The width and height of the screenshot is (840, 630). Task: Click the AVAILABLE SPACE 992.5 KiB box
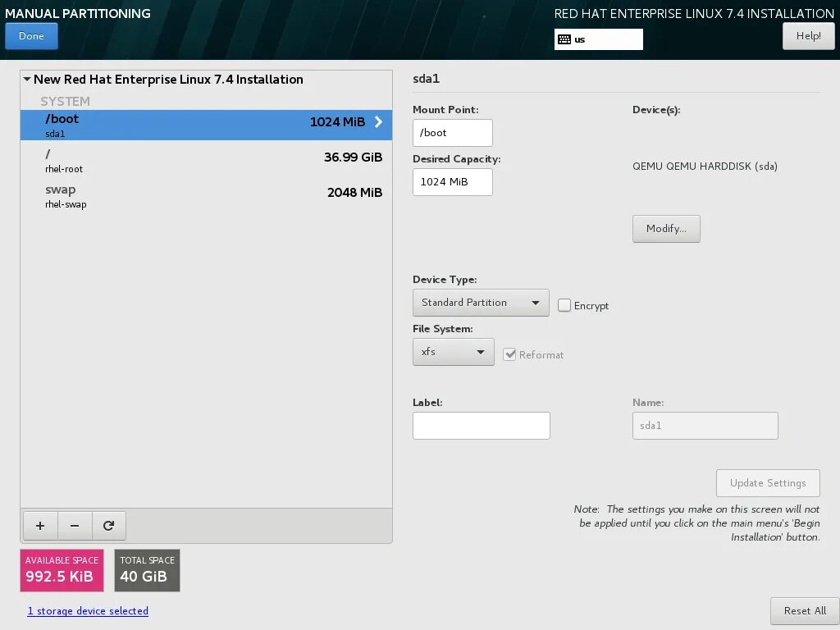[62, 571]
